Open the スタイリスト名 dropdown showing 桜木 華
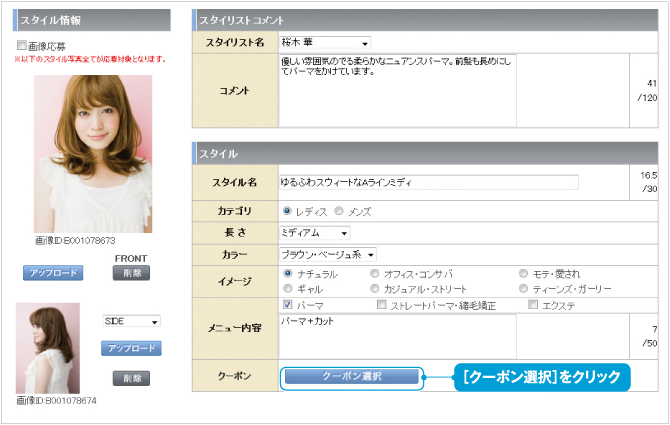Viewport: 670px width, 425px height. coord(325,43)
